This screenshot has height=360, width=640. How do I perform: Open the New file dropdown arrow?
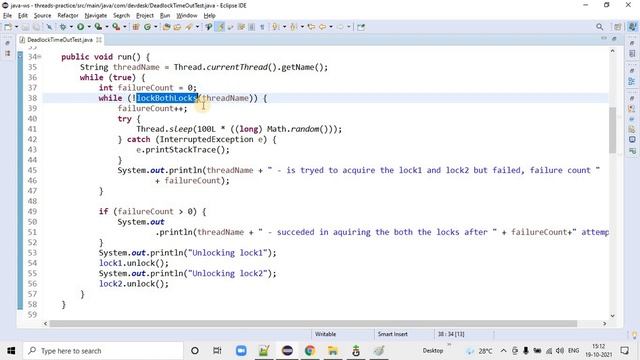coord(16,27)
